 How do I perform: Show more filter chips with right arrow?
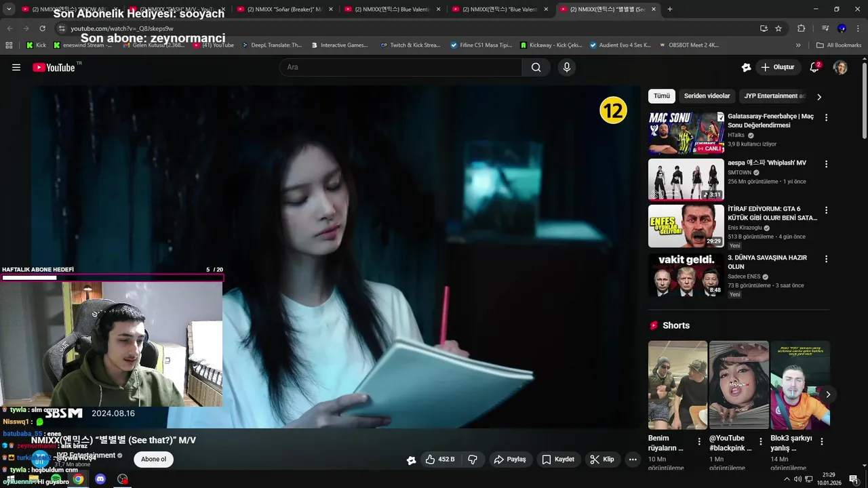pyautogui.click(x=819, y=97)
